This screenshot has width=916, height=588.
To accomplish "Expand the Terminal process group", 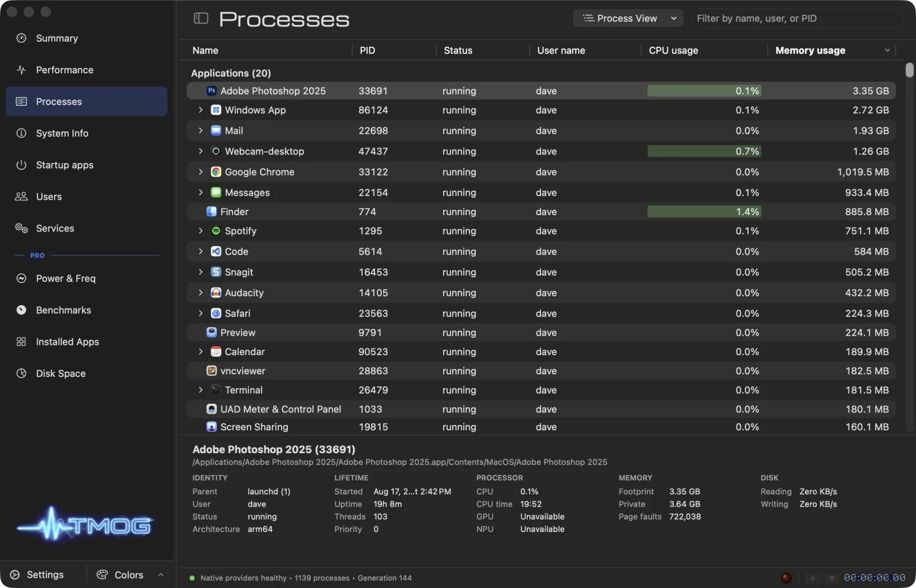I will pyautogui.click(x=201, y=390).
